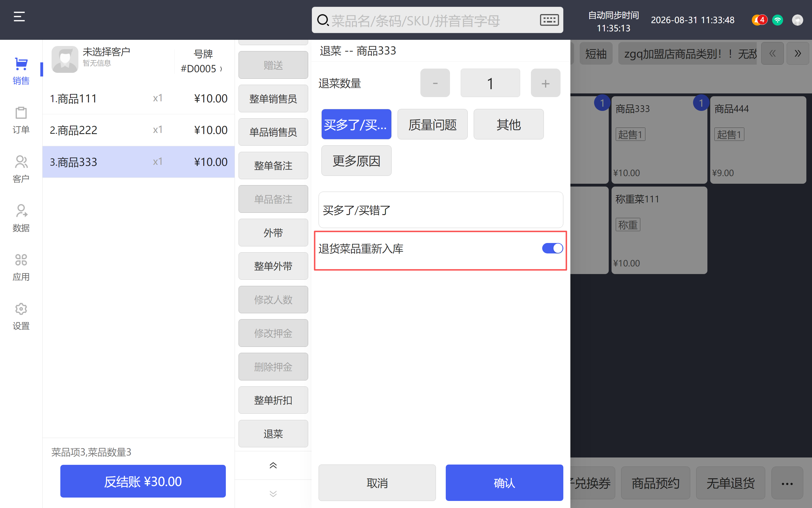Image resolution: width=812 pixels, height=508 pixels.
Task: Click 反结账 ¥30.00 button
Action: click(143, 481)
